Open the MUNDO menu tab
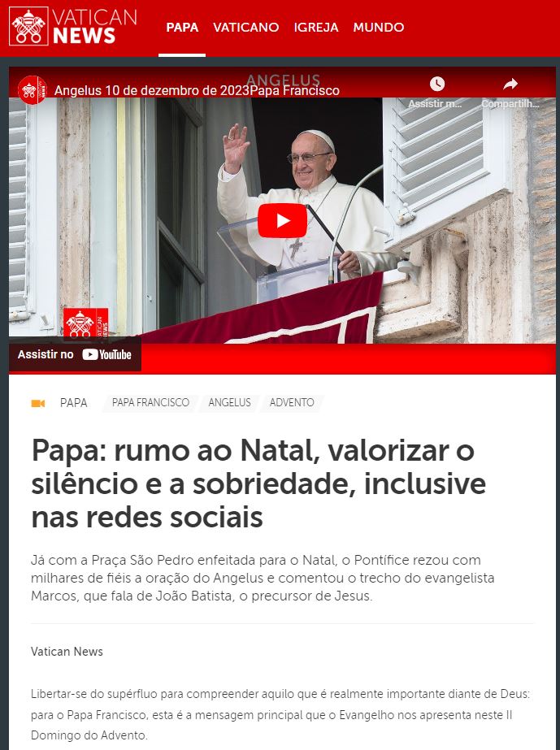 click(379, 28)
